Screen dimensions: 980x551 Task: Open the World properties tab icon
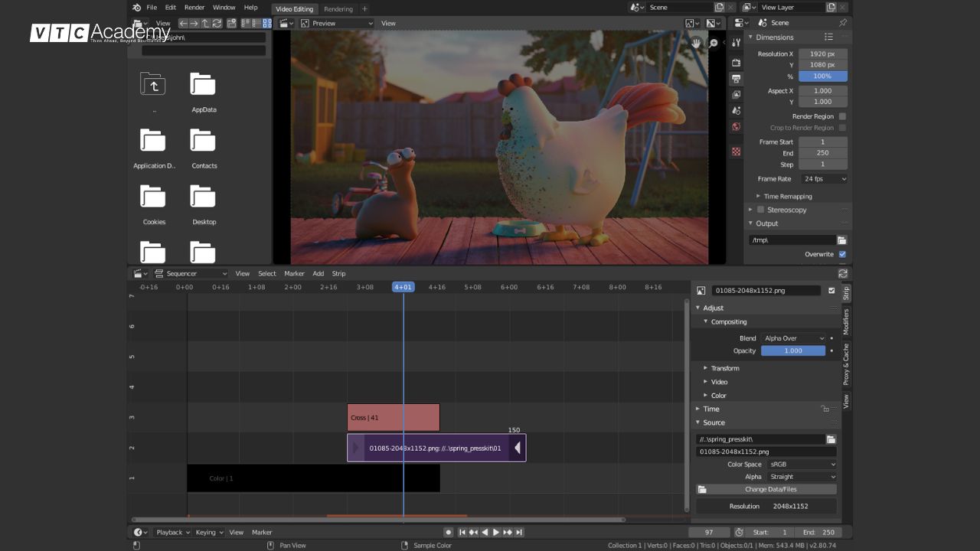click(x=736, y=127)
